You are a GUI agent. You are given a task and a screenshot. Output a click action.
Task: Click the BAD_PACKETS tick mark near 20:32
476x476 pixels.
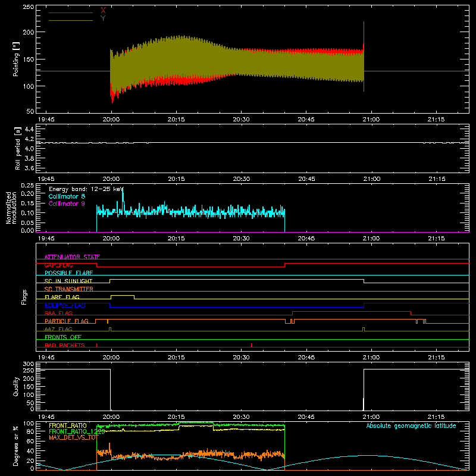click(252, 345)
